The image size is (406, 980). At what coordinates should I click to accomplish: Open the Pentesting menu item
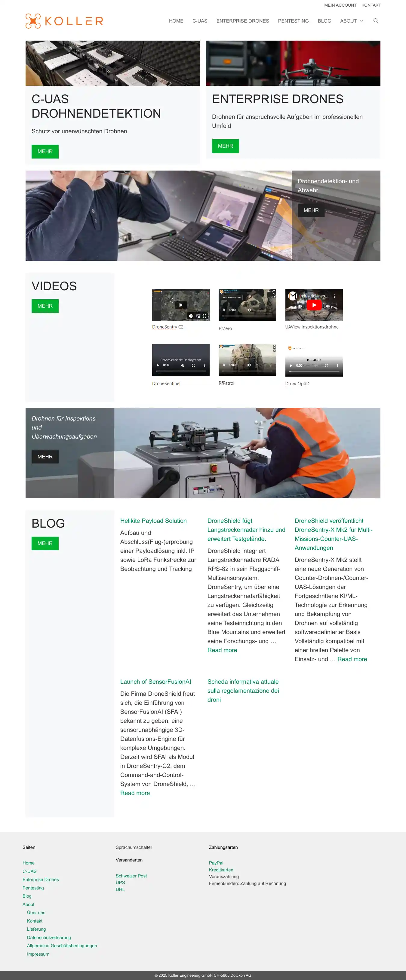coord(293,21)
